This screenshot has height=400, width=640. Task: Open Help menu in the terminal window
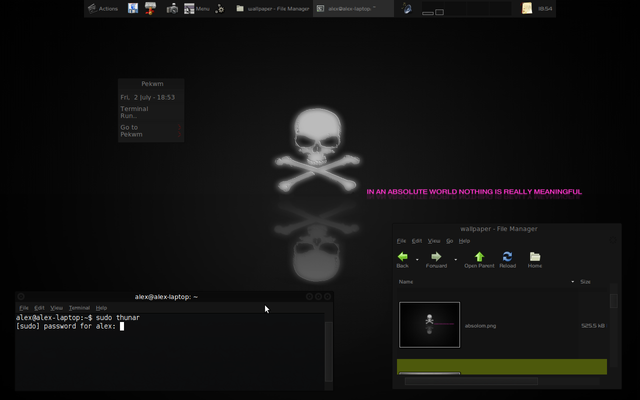pyautogui.click(x=101, y=308)
